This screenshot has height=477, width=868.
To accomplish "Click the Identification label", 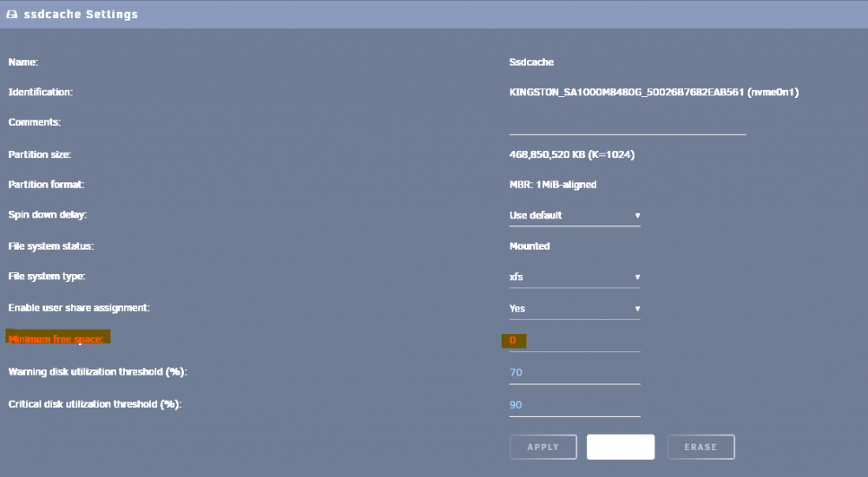I will click(41, 92).
